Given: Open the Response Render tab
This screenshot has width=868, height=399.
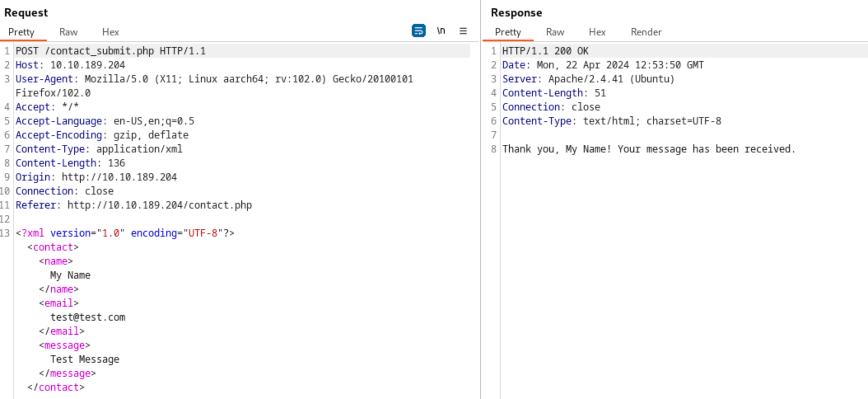Looking at the screenshot, I should 646,32.
